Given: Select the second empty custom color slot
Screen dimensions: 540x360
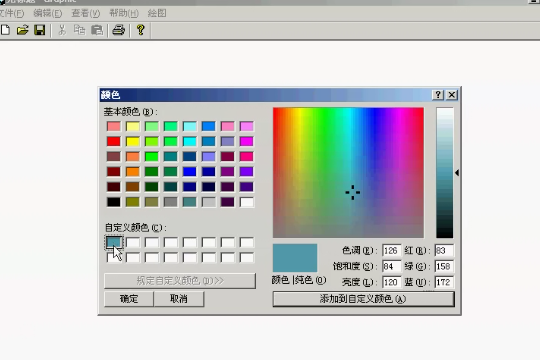Looking at the screenshot, I should tap(133, 242).
